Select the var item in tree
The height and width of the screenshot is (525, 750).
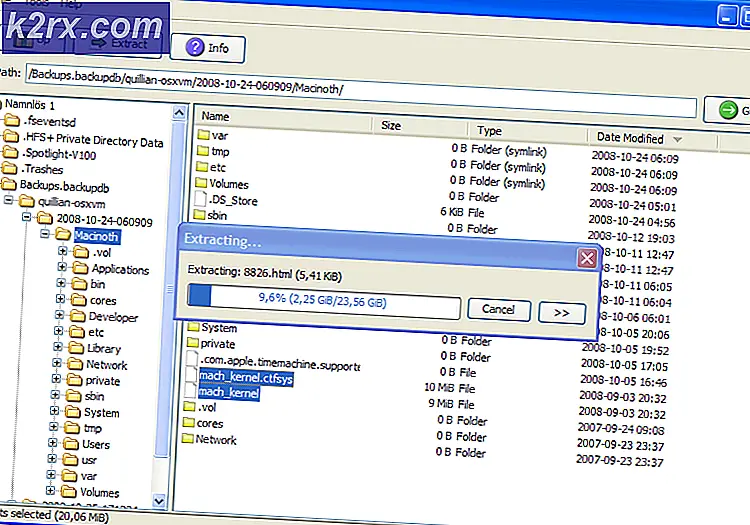(88, 476)
